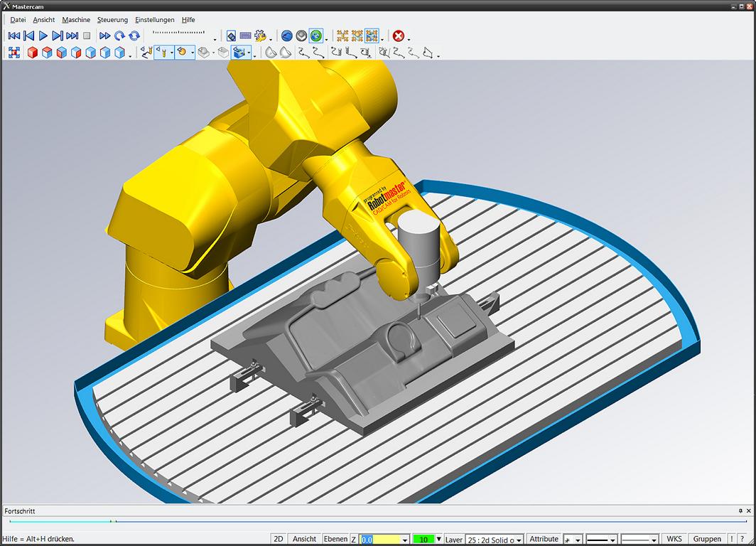Adjust the simulation speed slider
The height and width of the screenshot is (546, 756).
[x=178, y=33]
